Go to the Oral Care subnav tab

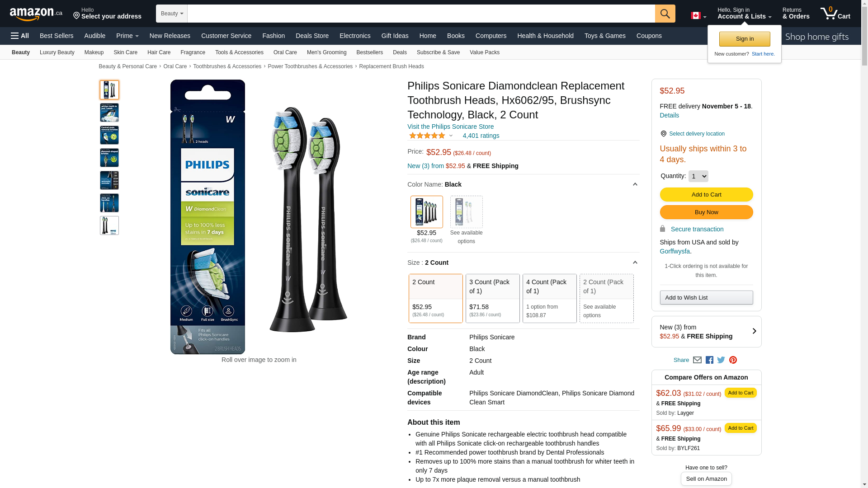tap(285, 52)
